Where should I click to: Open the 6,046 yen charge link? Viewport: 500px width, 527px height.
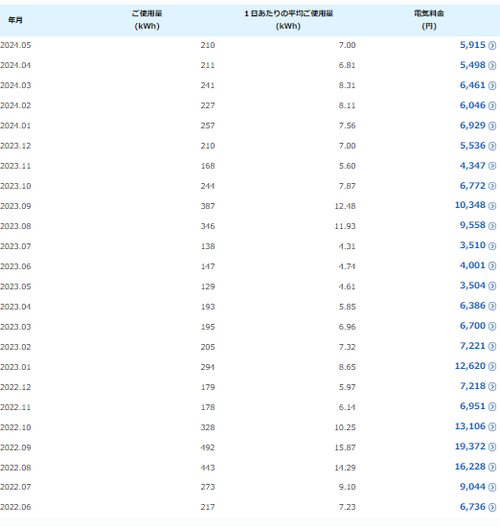472,106
